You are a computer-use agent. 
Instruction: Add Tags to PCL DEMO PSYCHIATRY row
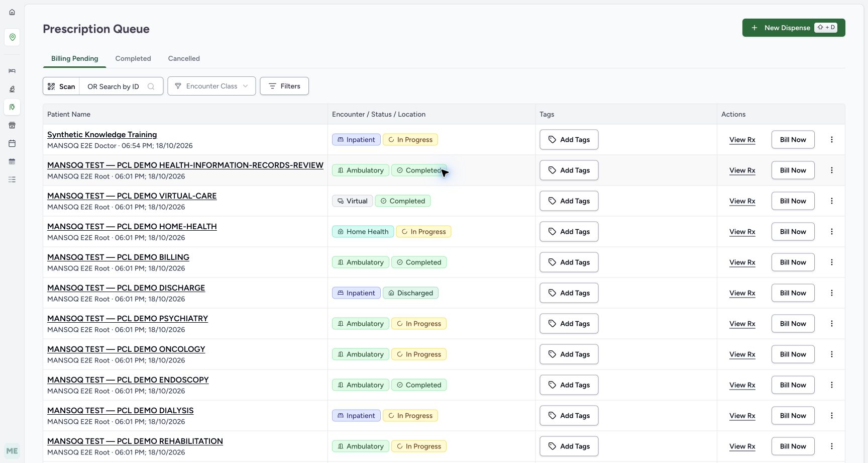[569, 324]
